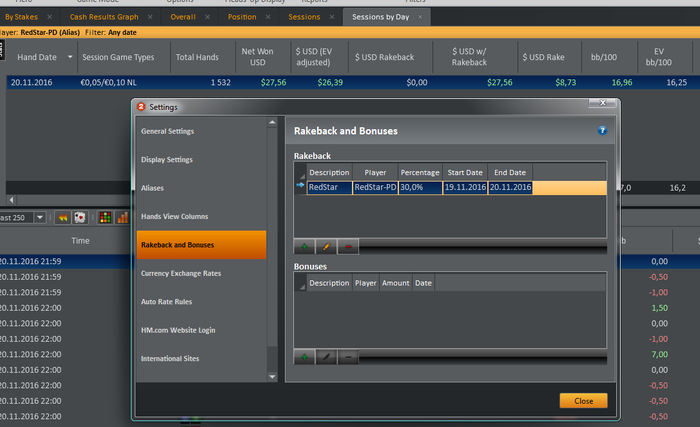Open Display Settings in the sidebar
Image resolution: width=700 pixels, height=427 pixels.
point(202,159)
